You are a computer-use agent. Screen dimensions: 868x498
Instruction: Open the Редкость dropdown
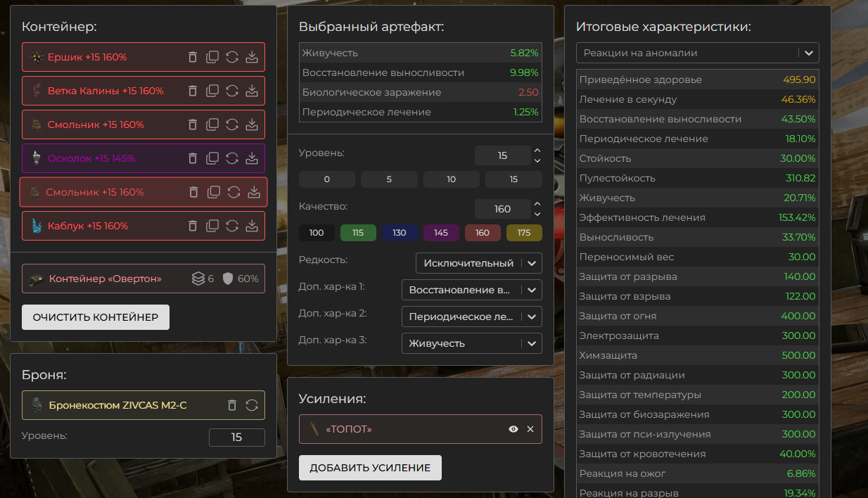(x=479, y=263)
